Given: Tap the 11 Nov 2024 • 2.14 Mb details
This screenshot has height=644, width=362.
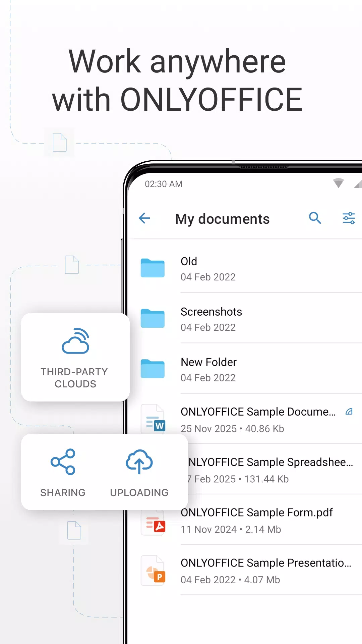Looking at the screenshot, I should click(x=231, y=529).
